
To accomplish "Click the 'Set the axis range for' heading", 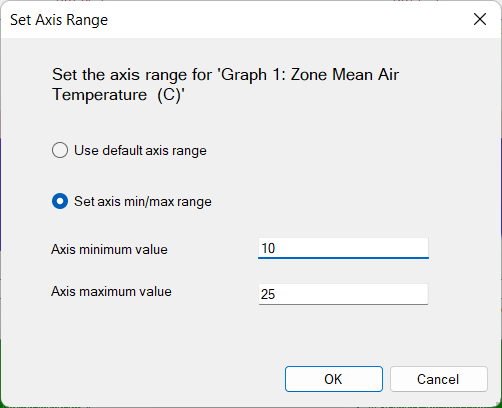I will click(x=132, y=74).
